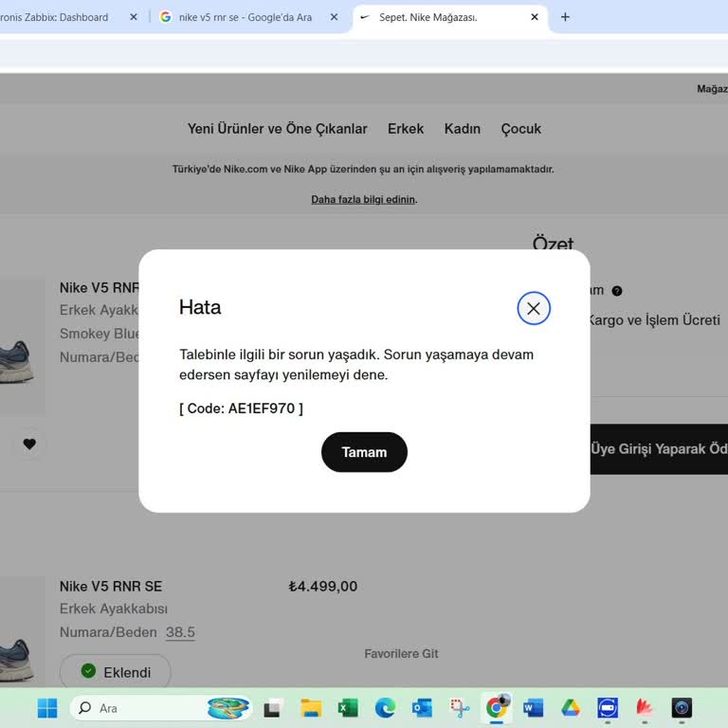Click the Özet heading
This screenshot has width=728, height=728.
point(553,243)
